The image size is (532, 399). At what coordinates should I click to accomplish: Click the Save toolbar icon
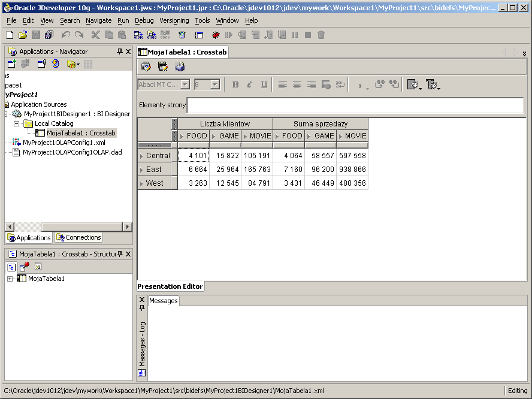click(36, 35)
